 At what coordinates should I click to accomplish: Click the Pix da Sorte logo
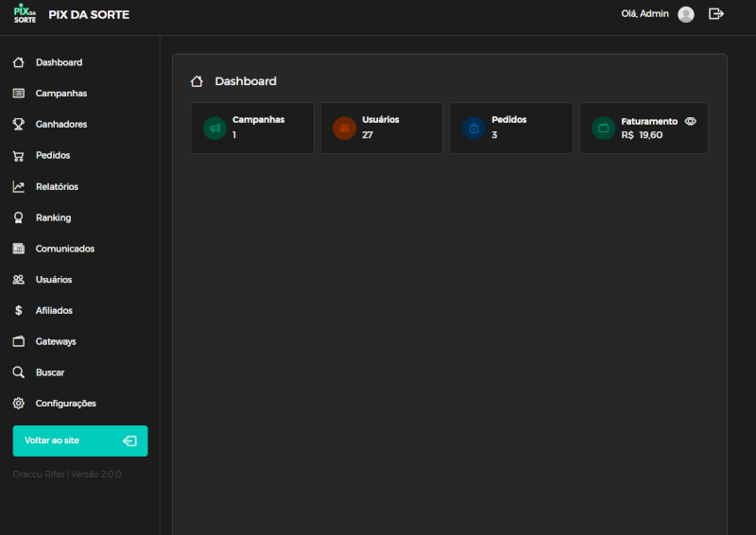pyautogui.click(x=25, y=14)
